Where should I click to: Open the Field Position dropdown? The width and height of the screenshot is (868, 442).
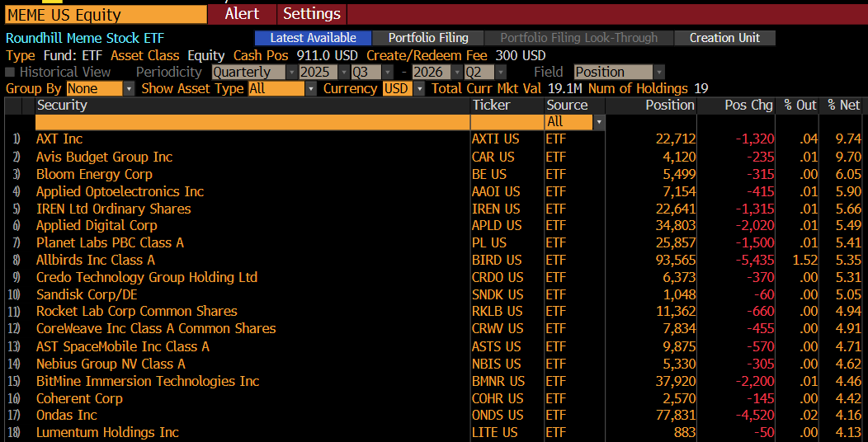pos(619,72)
